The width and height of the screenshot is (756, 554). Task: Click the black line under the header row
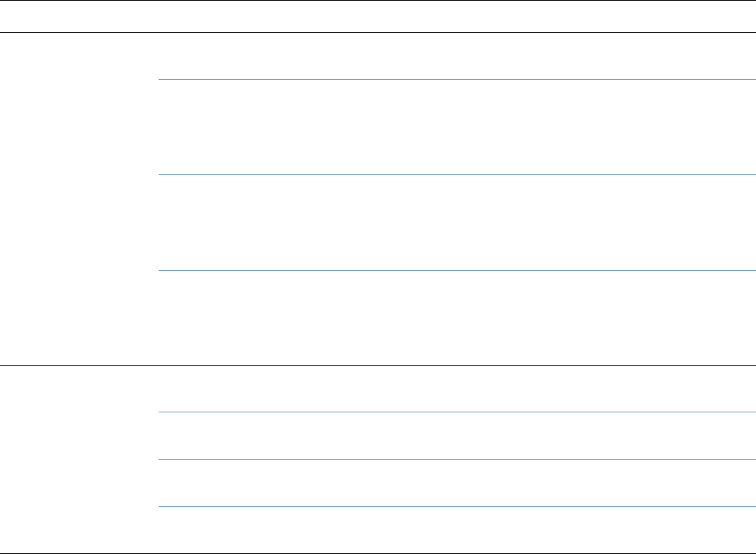click(378, 32)
